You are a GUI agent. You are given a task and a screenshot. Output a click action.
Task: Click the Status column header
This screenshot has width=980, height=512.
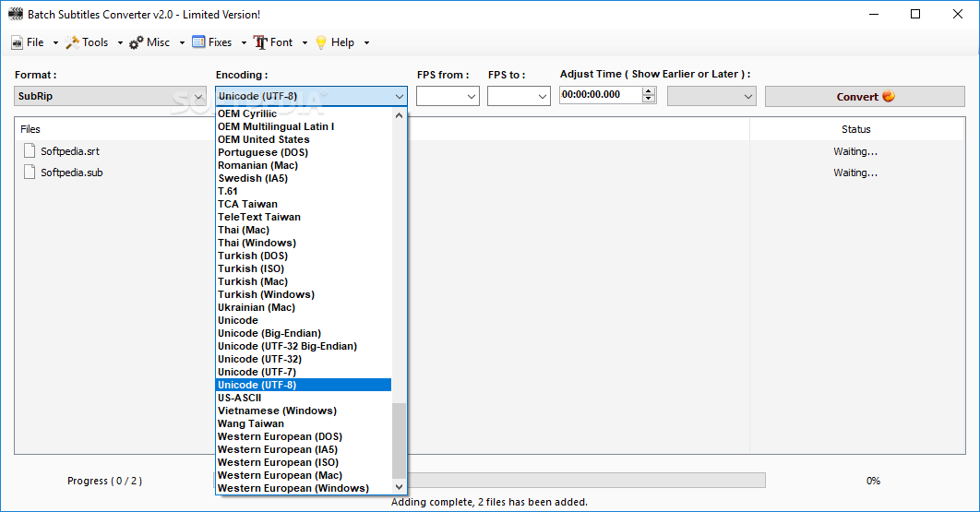click(x=856, y=129)
